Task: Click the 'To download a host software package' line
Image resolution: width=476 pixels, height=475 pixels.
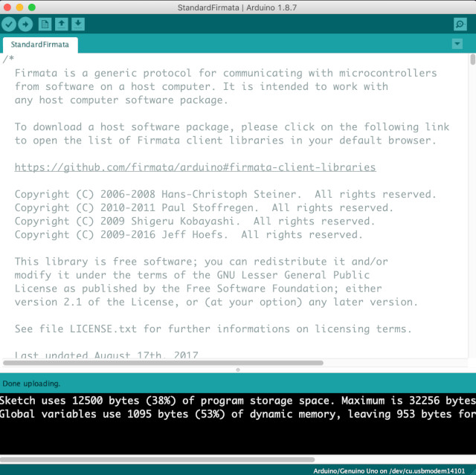Action: (232, 127)
